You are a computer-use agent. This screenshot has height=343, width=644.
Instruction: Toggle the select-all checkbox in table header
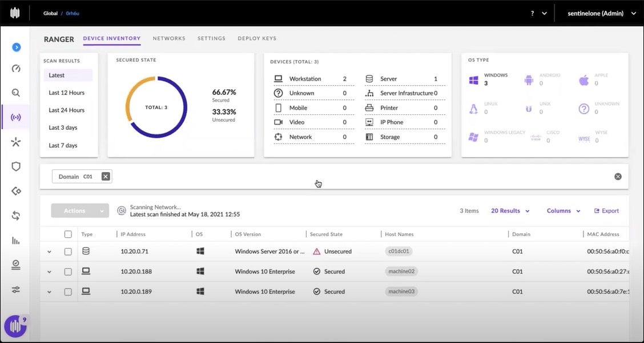coord(68,234)
